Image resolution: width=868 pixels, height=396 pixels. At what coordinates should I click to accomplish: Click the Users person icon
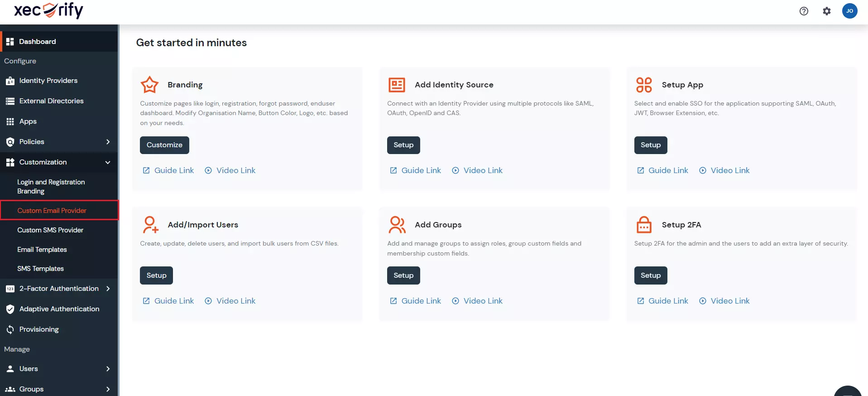tap(10, 369)
